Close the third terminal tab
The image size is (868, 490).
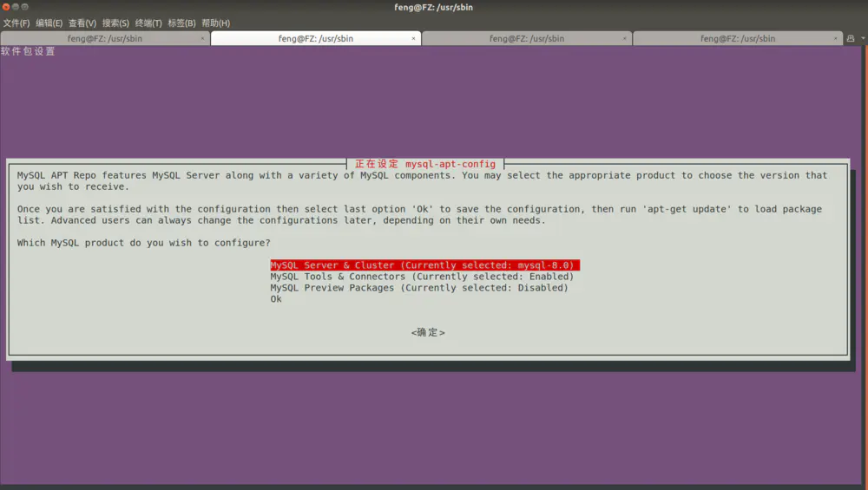625,38
